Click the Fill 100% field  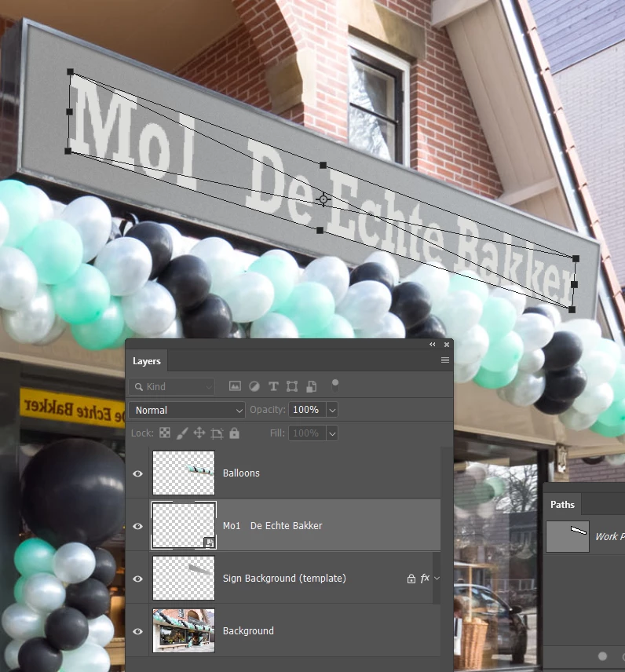307,433
